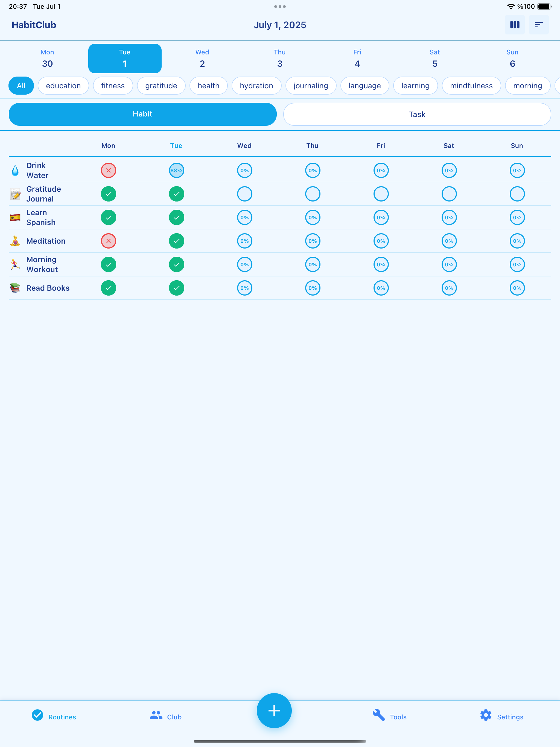Tap the Learn Spanish flag icon
Screen dimensions: 560x747
(15, 217)
